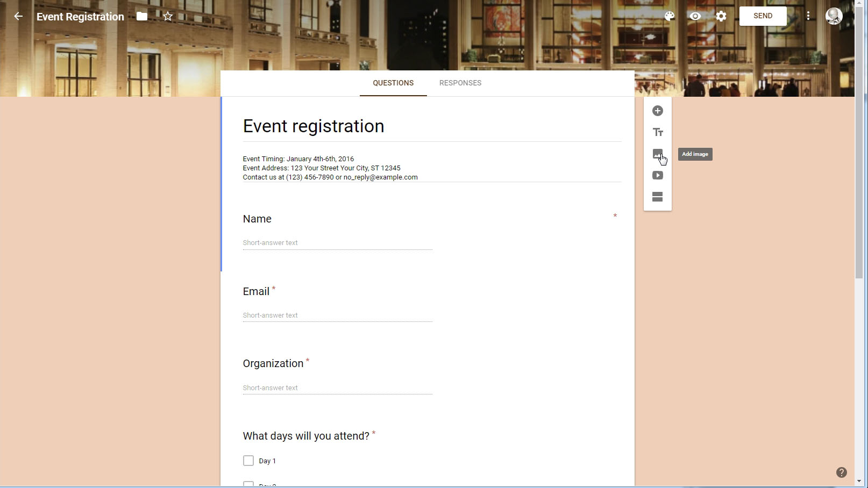The height and width of the screenshot is (488, 868).
Task: Add title and description
Action: point(658,132)
